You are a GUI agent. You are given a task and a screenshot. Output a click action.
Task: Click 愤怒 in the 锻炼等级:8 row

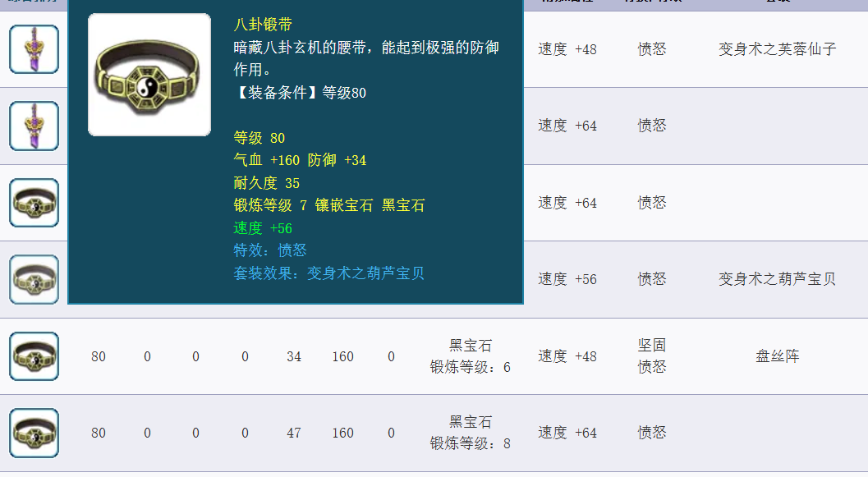[x=652, y=432]
